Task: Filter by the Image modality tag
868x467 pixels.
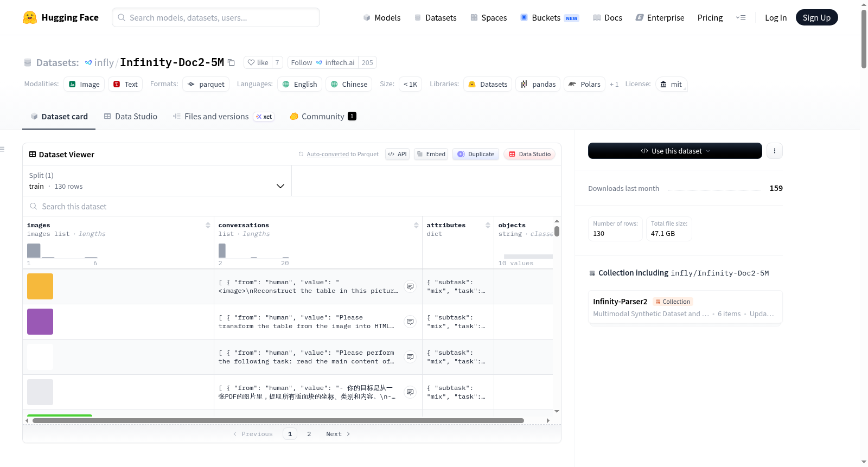Action: (84, 84)
